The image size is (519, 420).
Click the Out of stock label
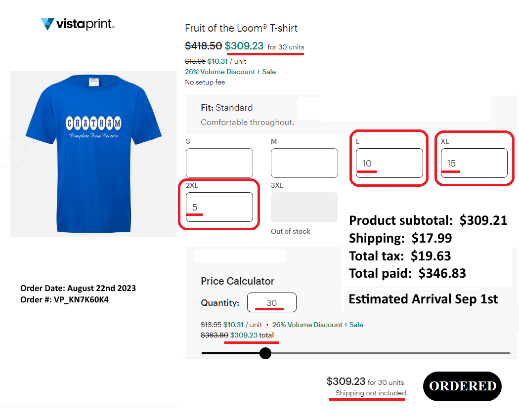(291, 231)
